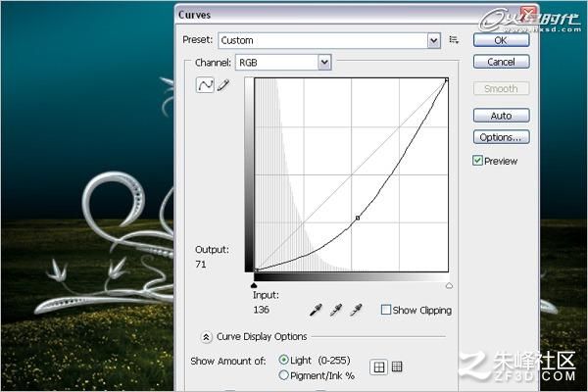588x392 pixels.
Task: Open the Channel RGB dropdown
Action: pos(283,63)
